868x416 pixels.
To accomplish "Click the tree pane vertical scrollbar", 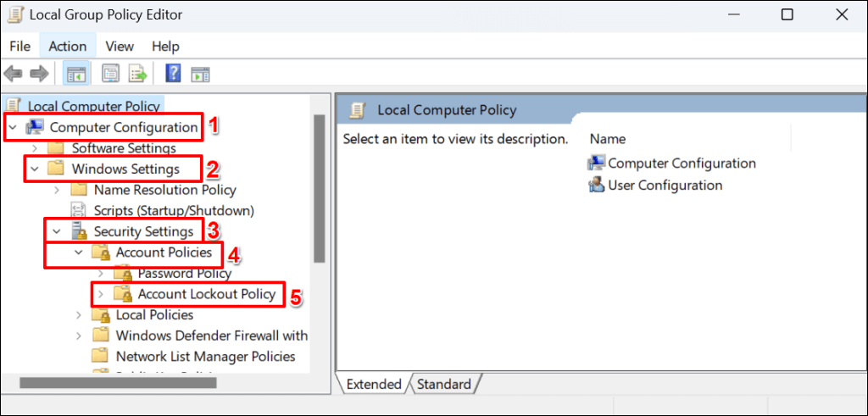I will pos(320,186).
